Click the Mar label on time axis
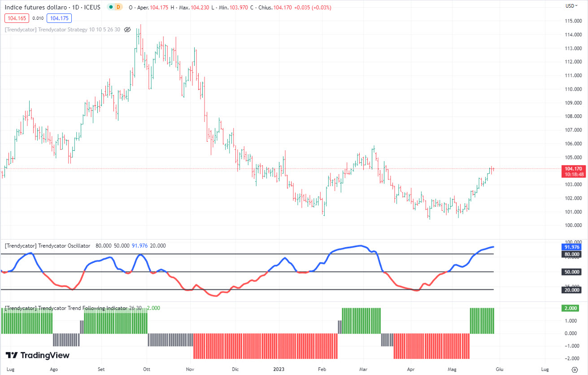Screen dimensions: 588x375 (x=364, y=369)
